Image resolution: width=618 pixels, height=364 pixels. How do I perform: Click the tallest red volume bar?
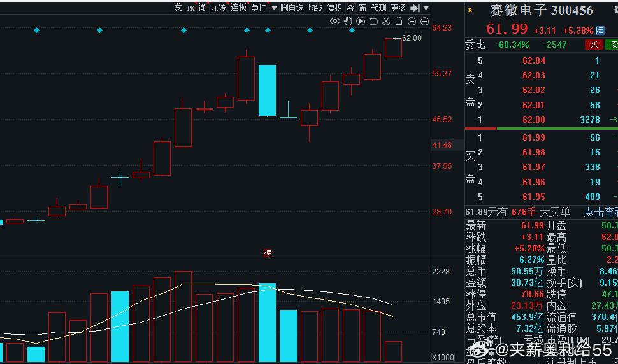tap(183, 316)
